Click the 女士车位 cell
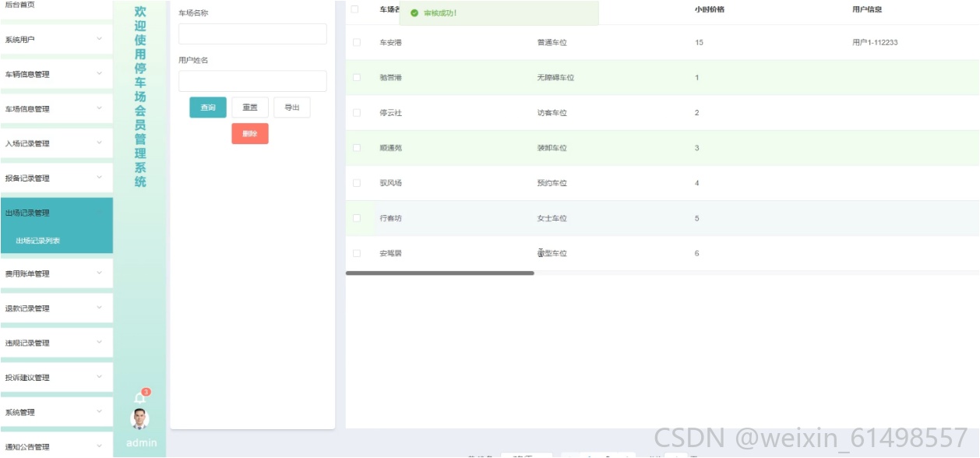 tap(552, 218)
